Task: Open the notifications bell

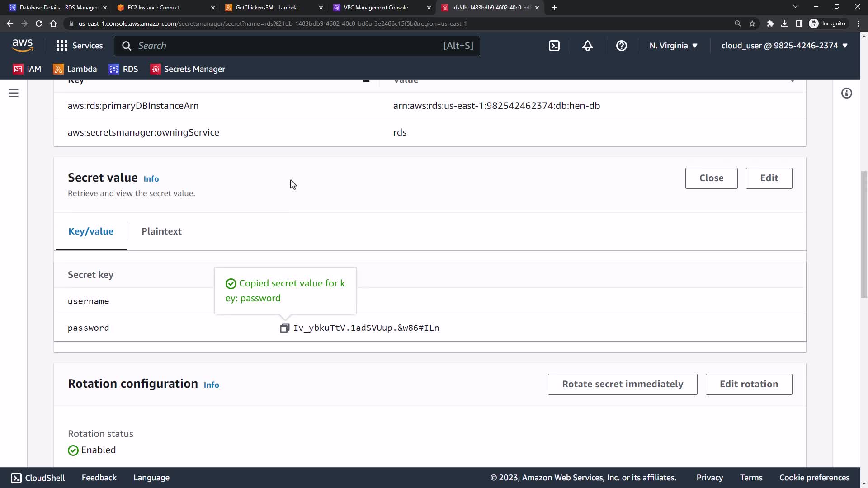Action: coord(587,46)
